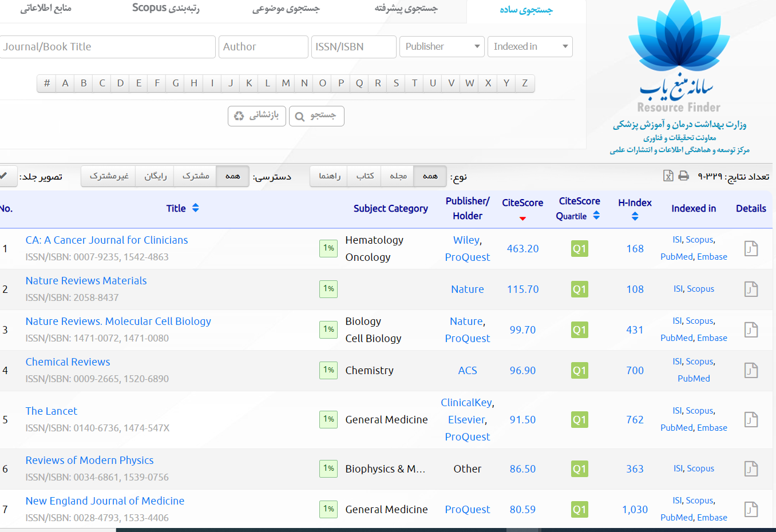This screenshot has height=532, width=776.
Task: Click the 1% badge for Reviews of Modern Physics
Action: [x=328, y=469]
